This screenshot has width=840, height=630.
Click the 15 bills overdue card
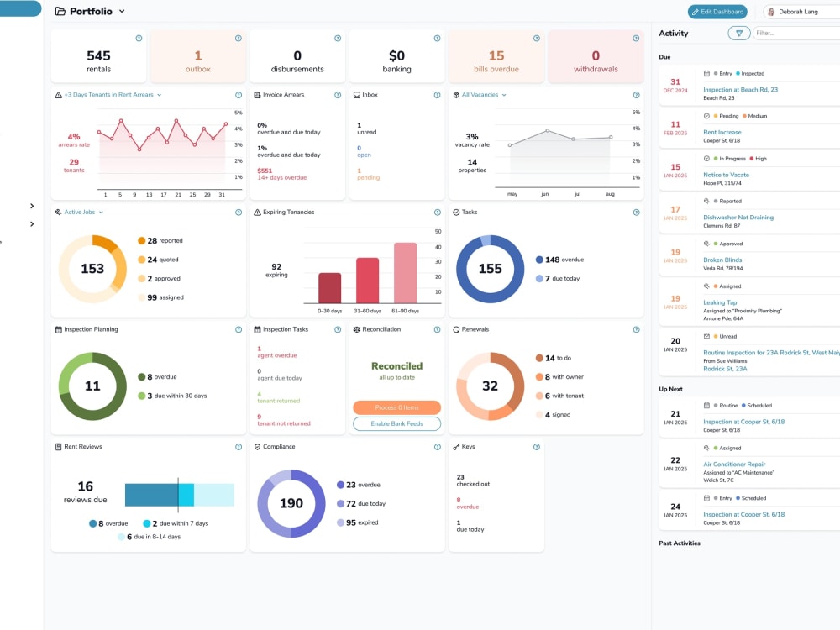pos(496,56)
